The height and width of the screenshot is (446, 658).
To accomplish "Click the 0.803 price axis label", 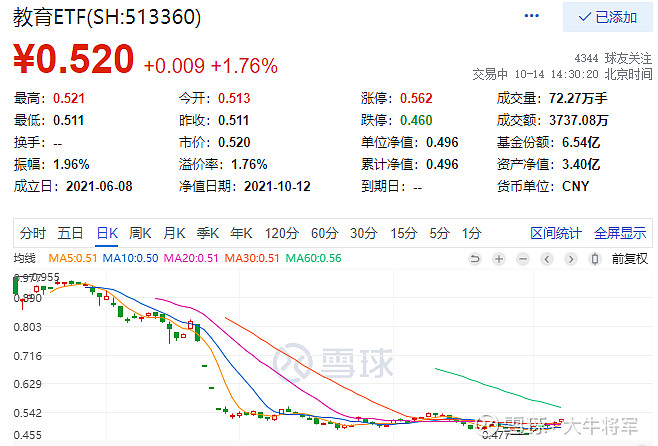I will click(x=27, y=327).
